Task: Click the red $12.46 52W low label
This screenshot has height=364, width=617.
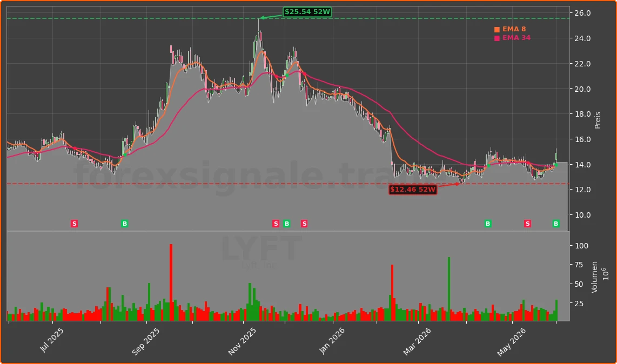Action: [x=413, y=190]
